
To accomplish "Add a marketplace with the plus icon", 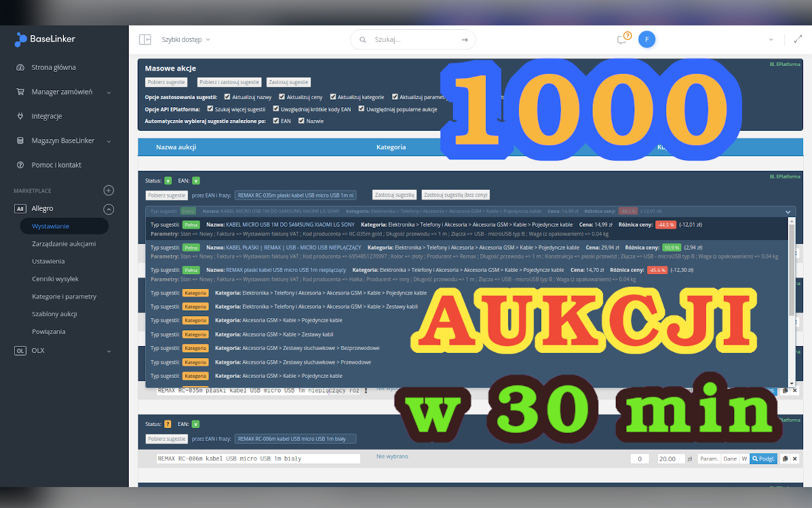I will coord(108,190).
